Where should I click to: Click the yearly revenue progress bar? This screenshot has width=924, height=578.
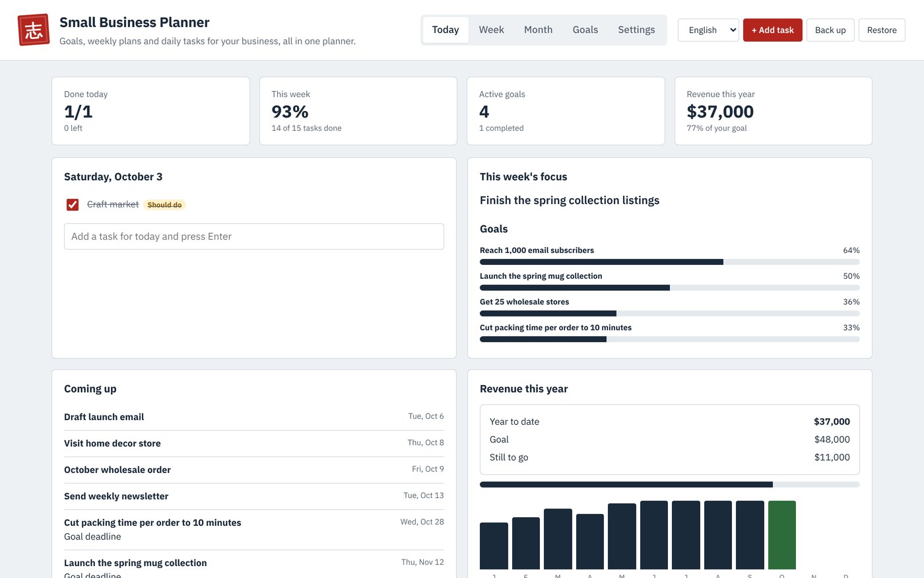click(670, 485)
